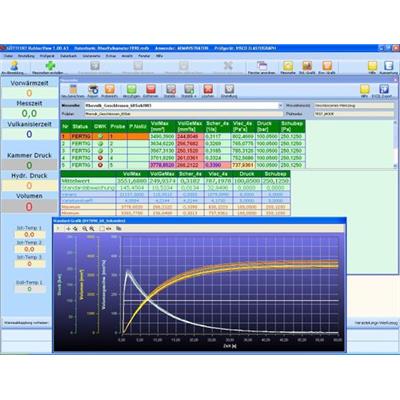Open the Fenster anordnen toolbar icon
This screenshot has height=400, width=400.
(x=262, y=65)
